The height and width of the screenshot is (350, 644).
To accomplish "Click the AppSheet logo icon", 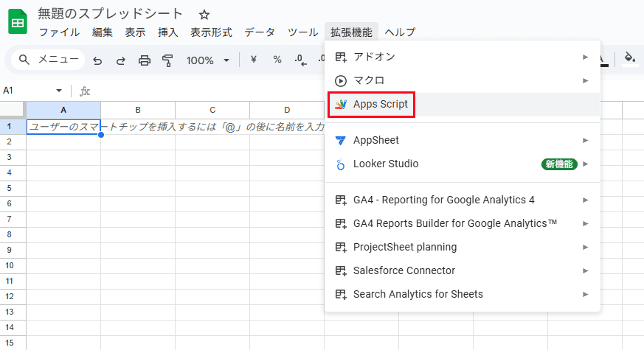I will (341, 140).
